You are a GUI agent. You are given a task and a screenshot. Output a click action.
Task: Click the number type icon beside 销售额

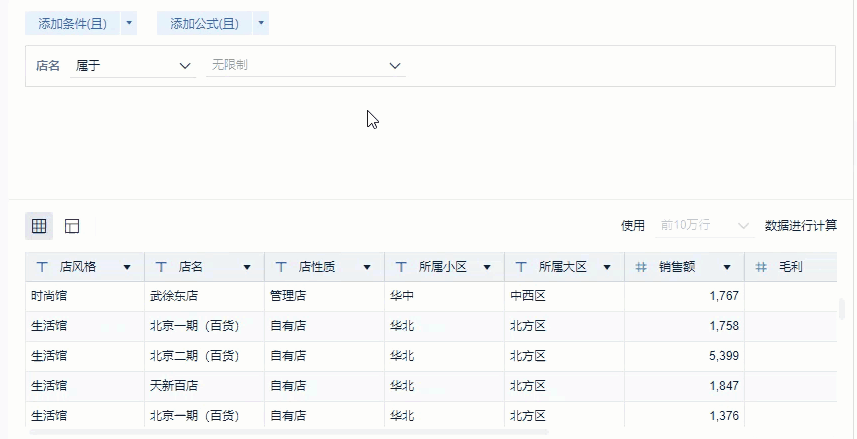tap(641, 267)
